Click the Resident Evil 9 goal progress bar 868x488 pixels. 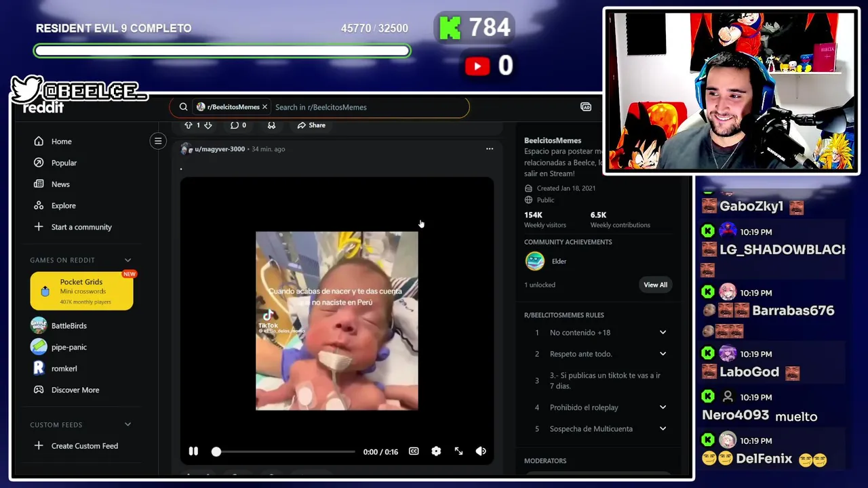(x=222, y=51)
